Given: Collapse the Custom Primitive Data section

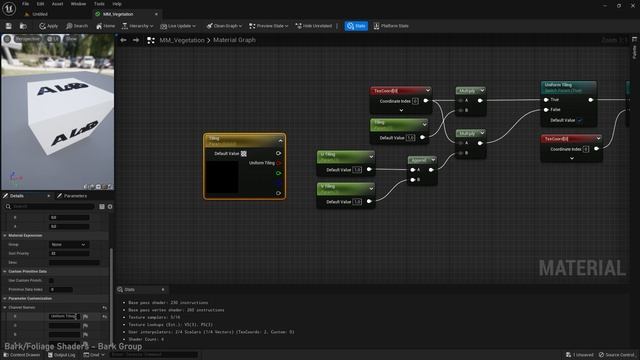Looking at the screenshot, I should point(5,271).
